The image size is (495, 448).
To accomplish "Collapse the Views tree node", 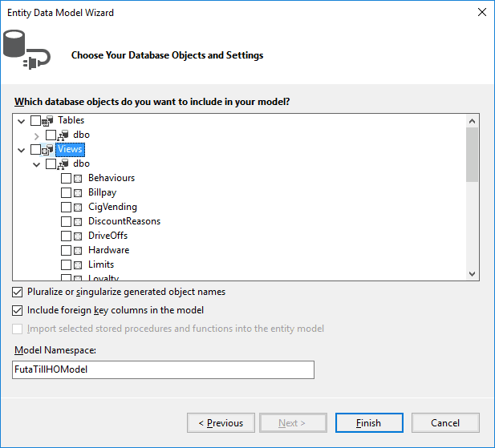I will (x=21, y=150).
